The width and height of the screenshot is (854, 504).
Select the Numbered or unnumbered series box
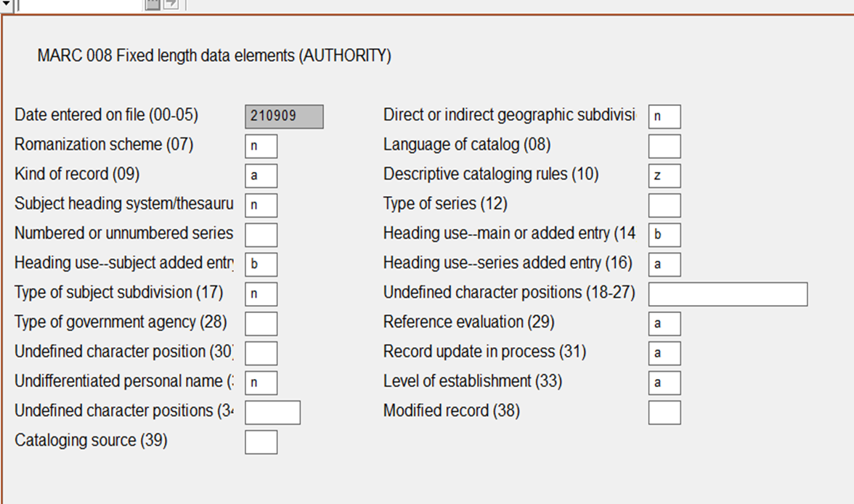tap(261, 235)
